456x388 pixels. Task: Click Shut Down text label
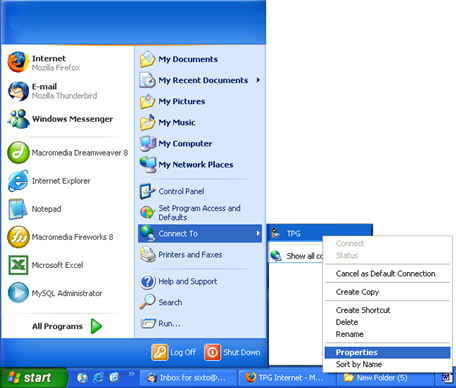click(x=242, y=352)
